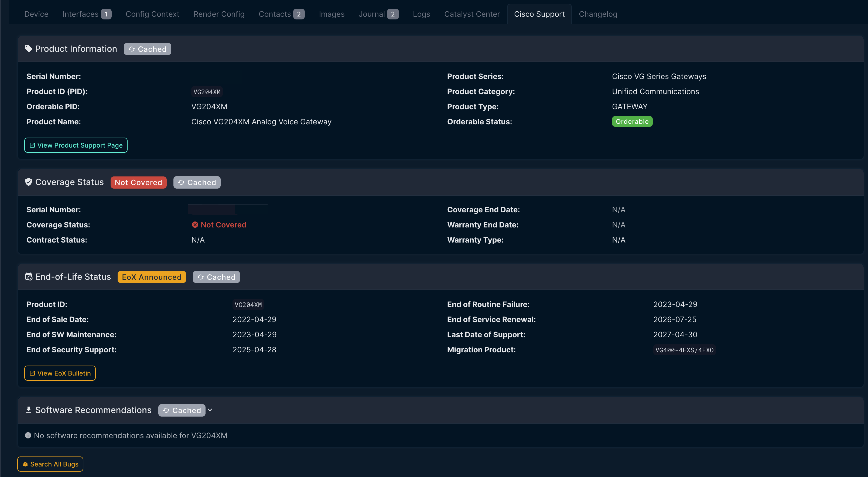Open the Changelog tab
Screen dimensions: 868x477
(598, 14)
